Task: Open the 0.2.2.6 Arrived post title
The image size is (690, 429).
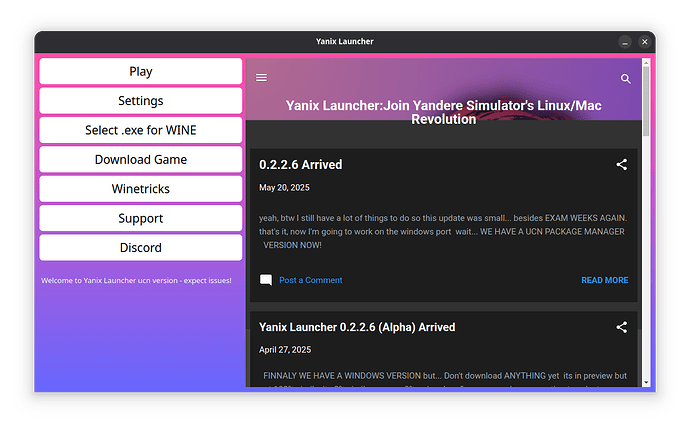Action: 300,165
